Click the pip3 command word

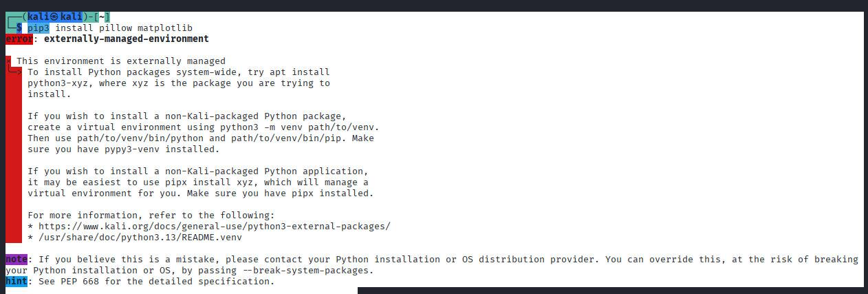(x=39, y=28)
